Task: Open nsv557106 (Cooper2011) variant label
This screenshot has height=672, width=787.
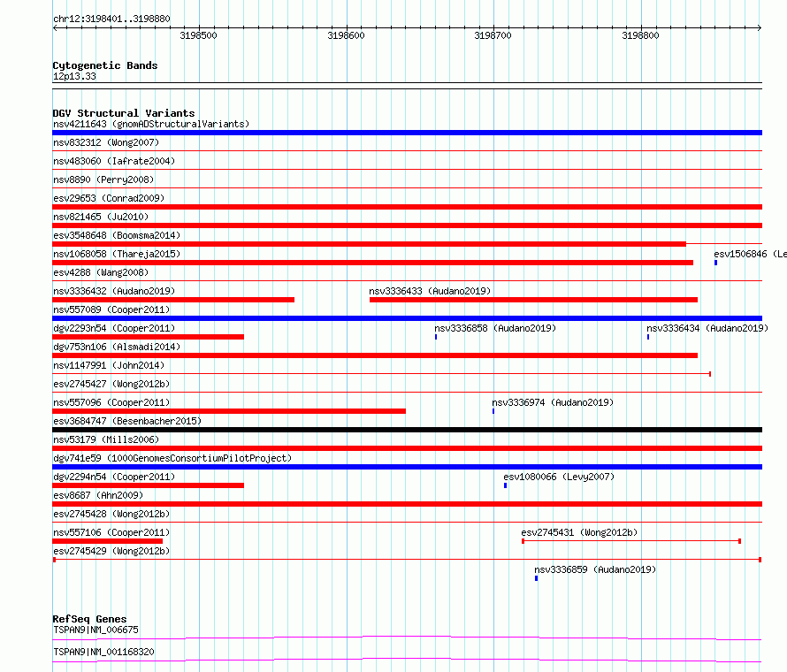Action: pyautogui.click(x=111, y=532)
